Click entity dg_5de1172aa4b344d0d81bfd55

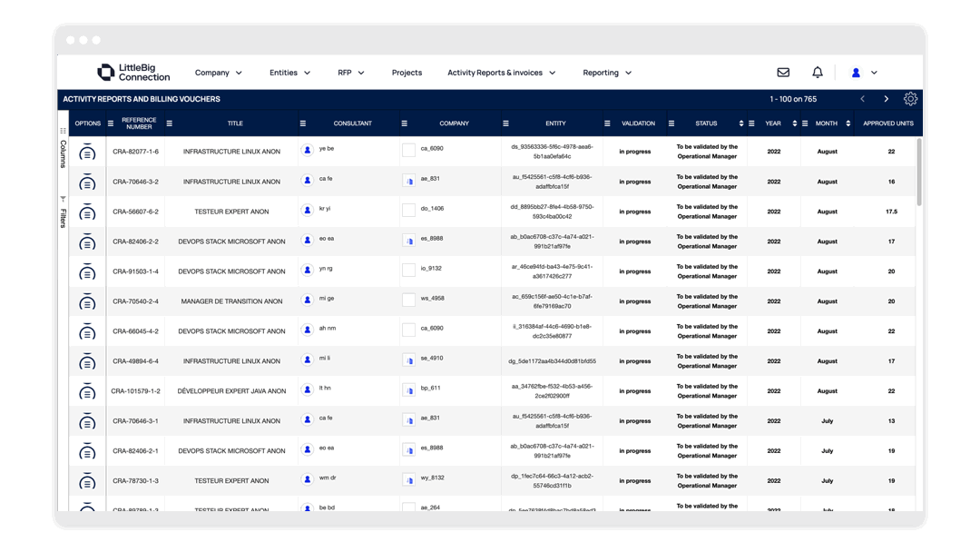(552, 361)
